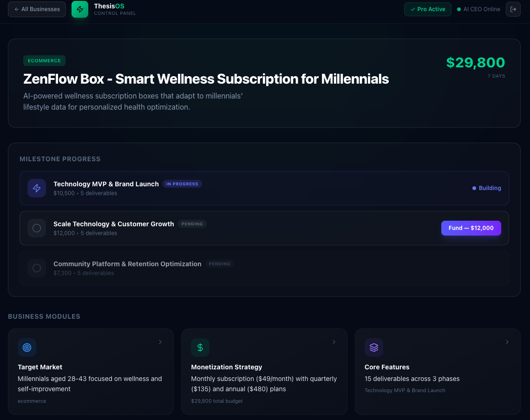Click the Building status dot indicator
The width and height of the screenshot is (530, 420).
[x=473, y=188]
